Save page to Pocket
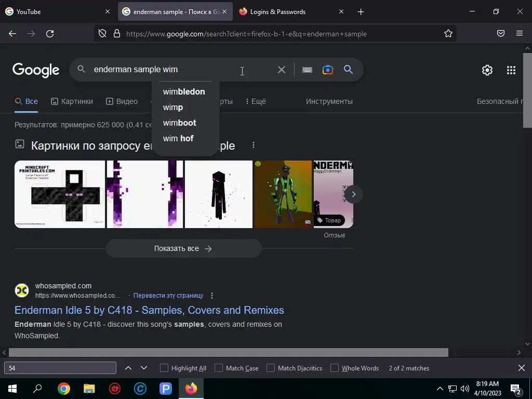The height and width of the screenshot is (399, 532). pos(501,33)
